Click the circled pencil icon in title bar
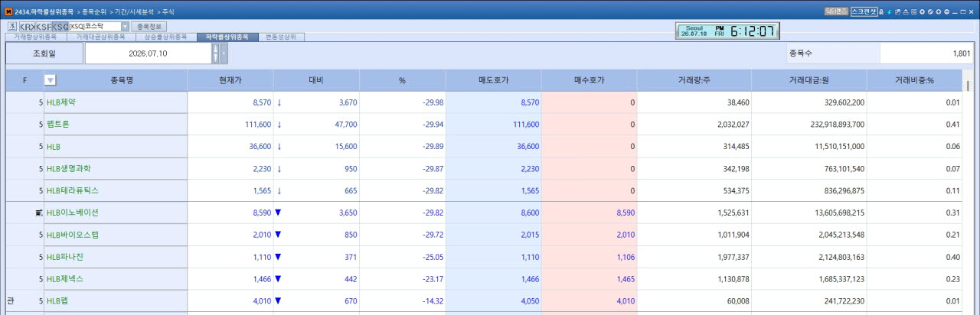The image size is (980, 315). (930, 12)
